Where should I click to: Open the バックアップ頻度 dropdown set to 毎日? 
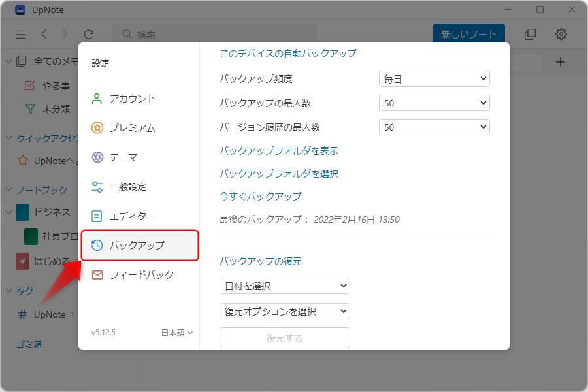pos(434,79)
